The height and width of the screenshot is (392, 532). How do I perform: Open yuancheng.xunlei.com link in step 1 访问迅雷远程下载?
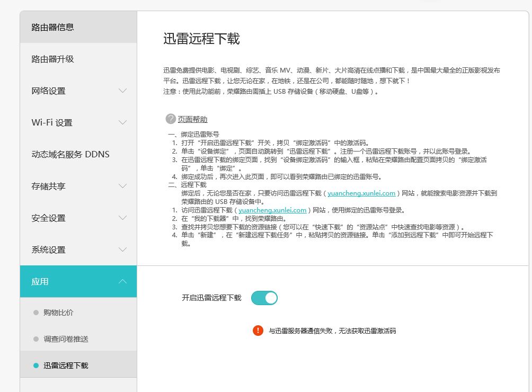tap(272, 210)
